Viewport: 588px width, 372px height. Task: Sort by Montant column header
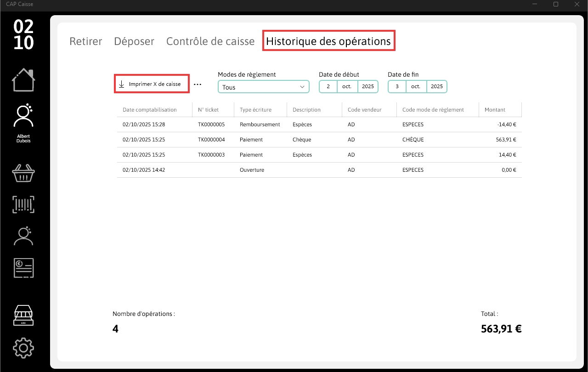[500, 110]
